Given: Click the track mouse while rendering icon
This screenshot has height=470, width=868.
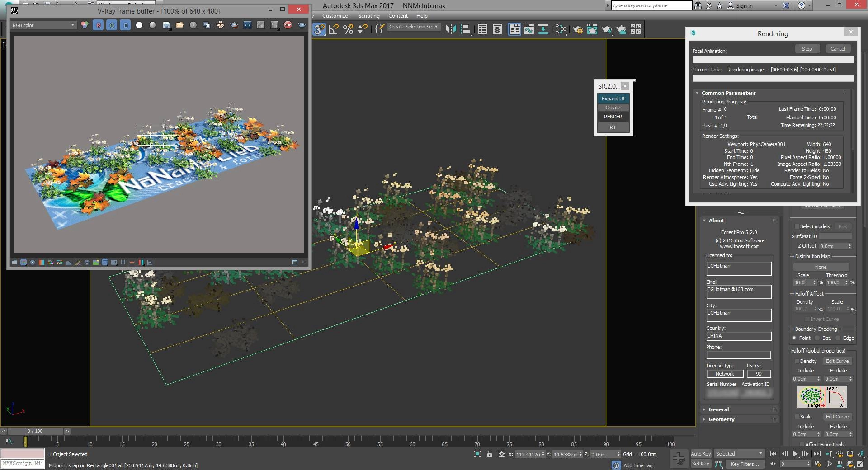Looking at the screenshot, I should (220, 25).
